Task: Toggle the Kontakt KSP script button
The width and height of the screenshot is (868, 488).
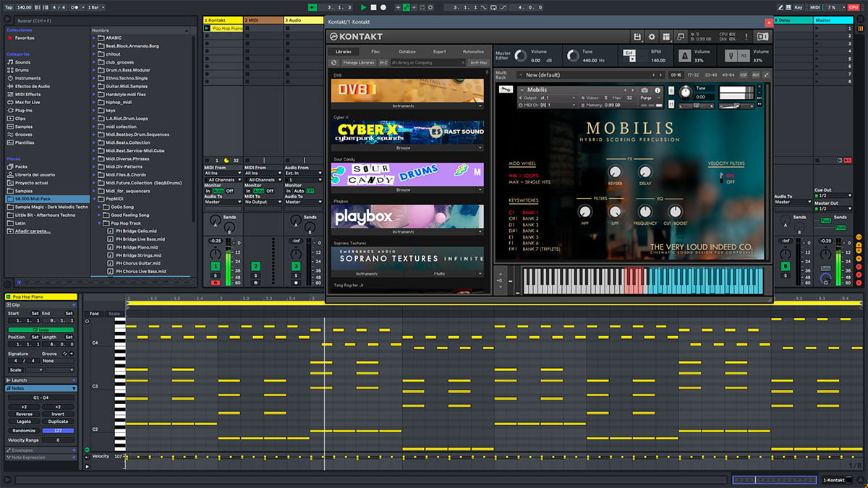Action: [744, 74]
